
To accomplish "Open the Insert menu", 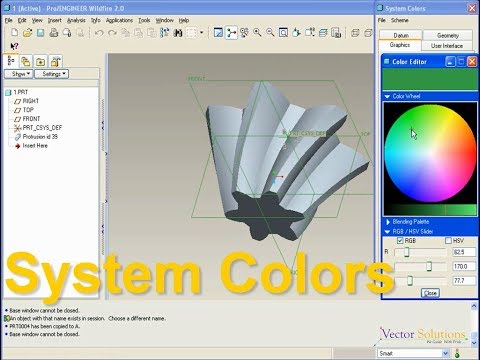I will pos(54,20).
